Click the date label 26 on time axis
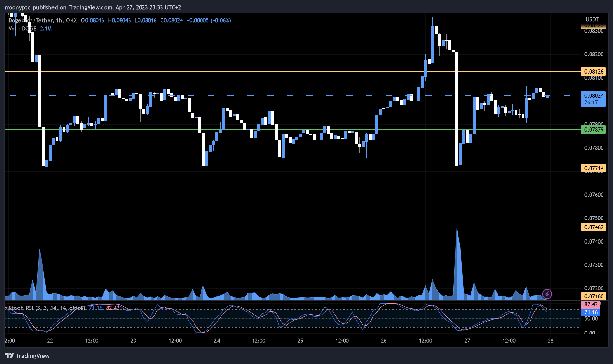 point(384,341)
